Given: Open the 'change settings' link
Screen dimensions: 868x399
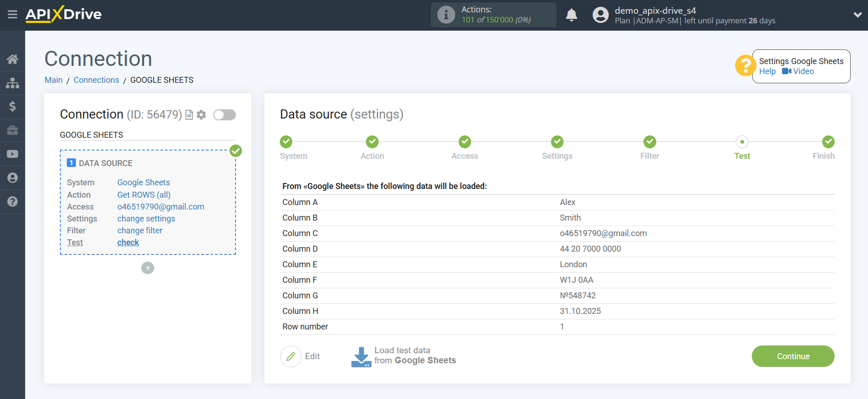Looking at the screenshot, I should coord(146,219).
